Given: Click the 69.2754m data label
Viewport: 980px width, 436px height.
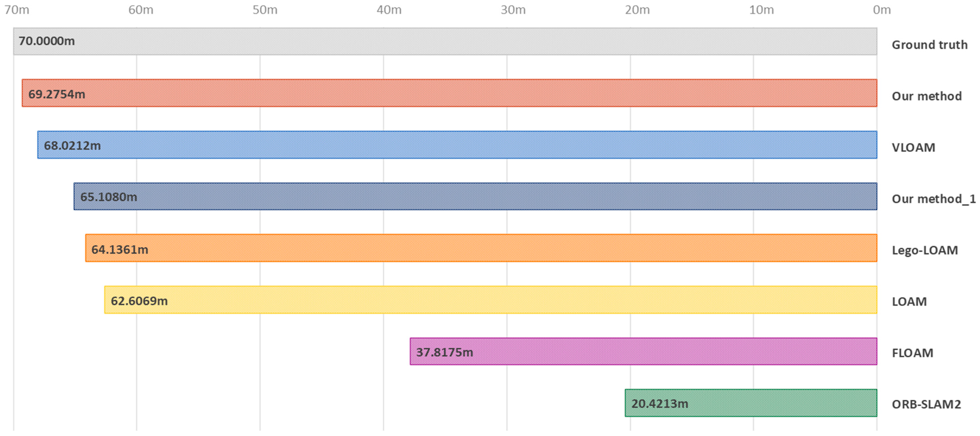Looking at the screenshot, I should click(x=57, y=94).
